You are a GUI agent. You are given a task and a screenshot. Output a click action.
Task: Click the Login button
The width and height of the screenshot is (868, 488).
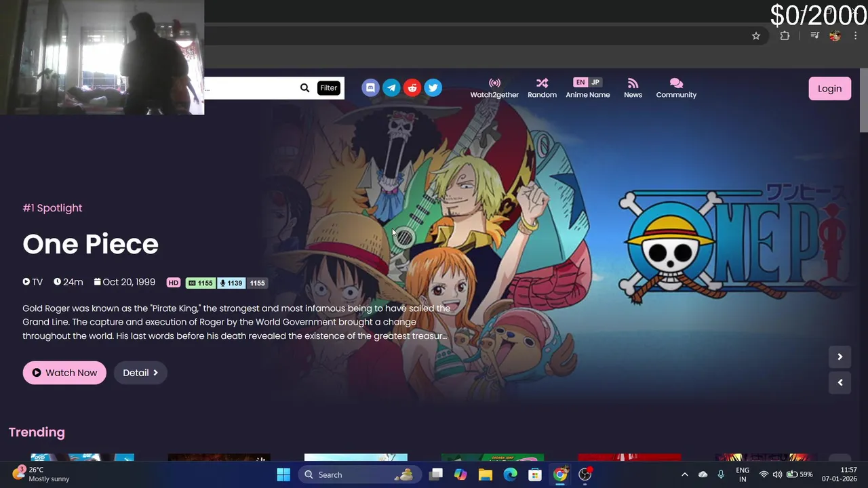(x=829, y=89)
